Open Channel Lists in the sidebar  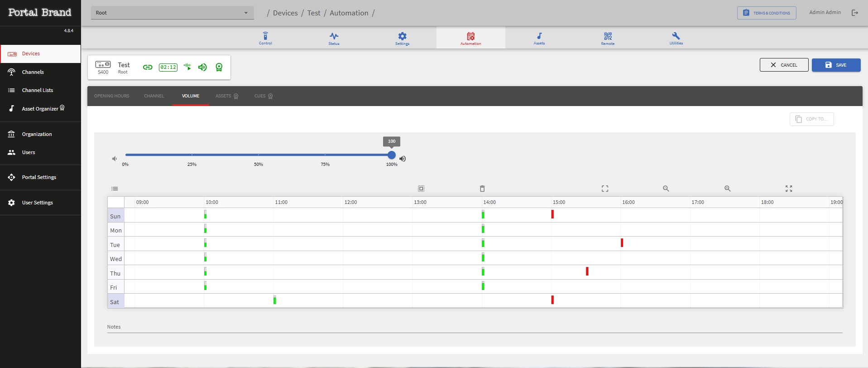[x=38, y=90]
